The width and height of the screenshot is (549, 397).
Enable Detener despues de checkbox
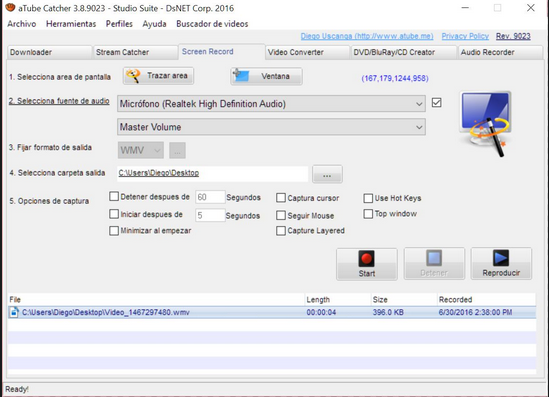114,196
